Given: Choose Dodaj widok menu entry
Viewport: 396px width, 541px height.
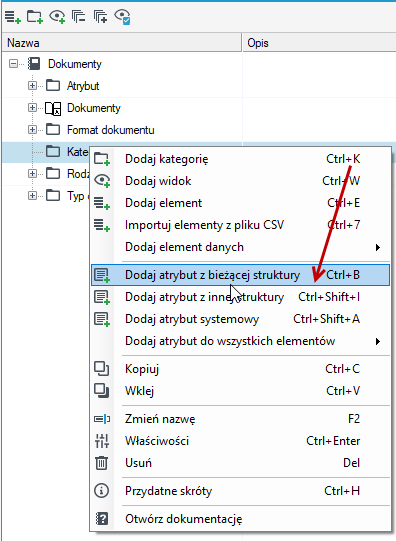Looking at the screenshot, I should coord(240,181).
